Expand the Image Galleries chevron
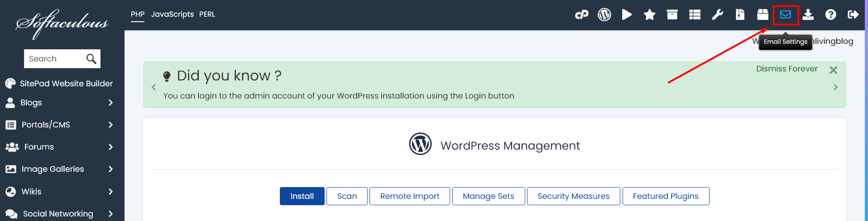Image resolution: width=868 pixels, height=221 pixels. click(110, 169)
